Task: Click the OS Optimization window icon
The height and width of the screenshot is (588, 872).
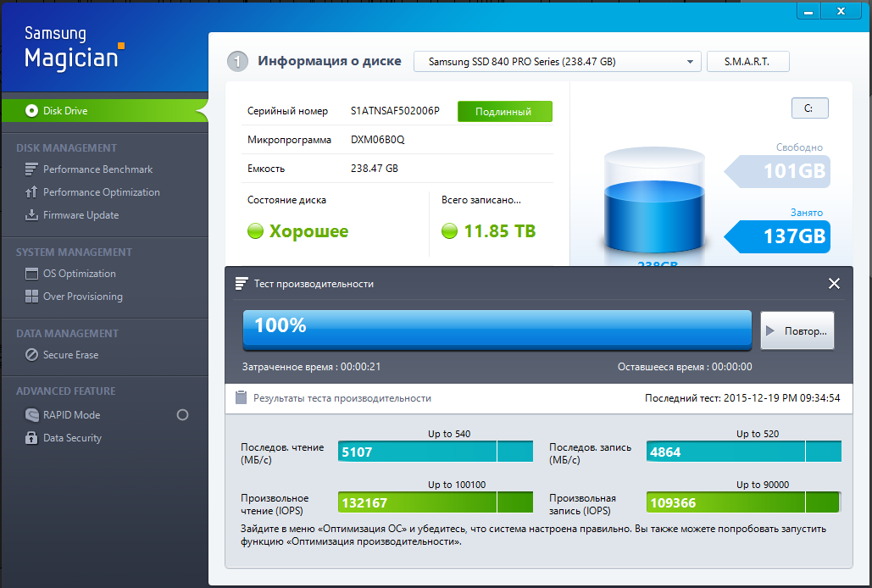Action: [31, 274]
